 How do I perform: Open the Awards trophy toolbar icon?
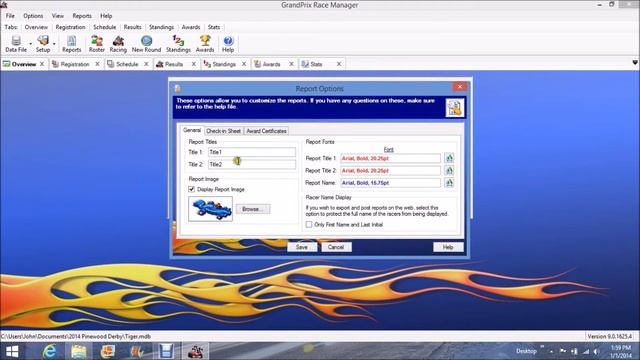(205, 44)
